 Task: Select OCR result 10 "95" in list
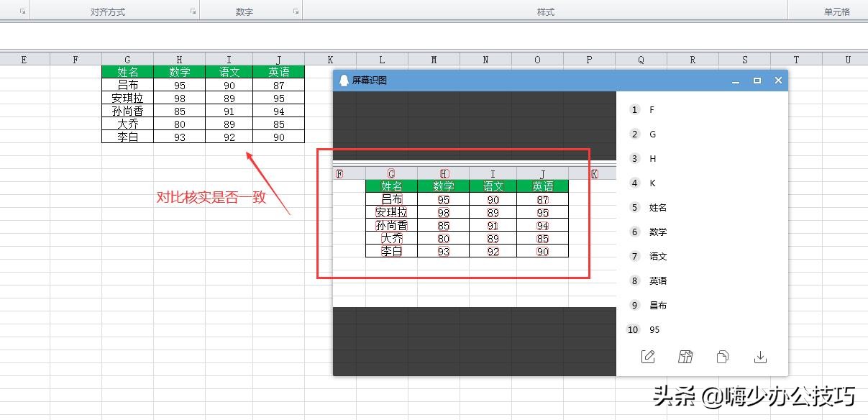click(702, 329)
